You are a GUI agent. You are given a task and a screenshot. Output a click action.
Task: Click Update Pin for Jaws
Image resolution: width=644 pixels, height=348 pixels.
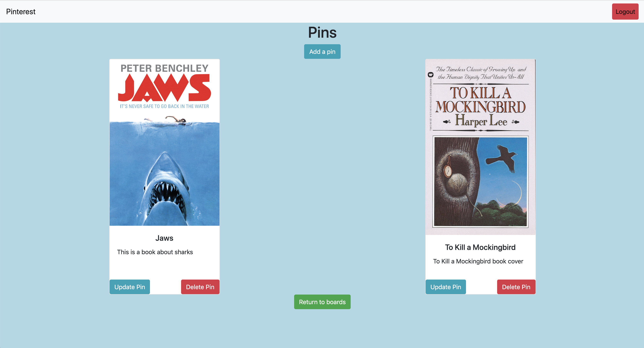[129, 287]
